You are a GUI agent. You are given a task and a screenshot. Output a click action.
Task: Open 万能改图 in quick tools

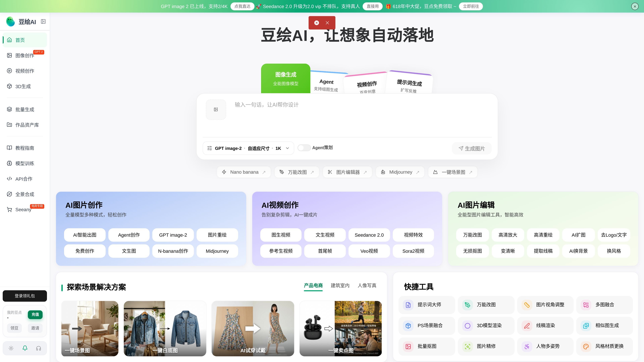[486, 305]
